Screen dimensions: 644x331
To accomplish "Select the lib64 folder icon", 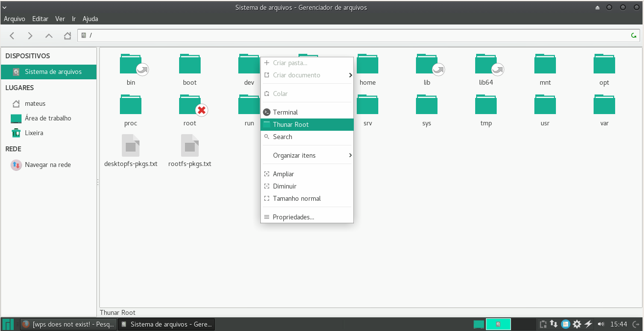I will 486,64.
